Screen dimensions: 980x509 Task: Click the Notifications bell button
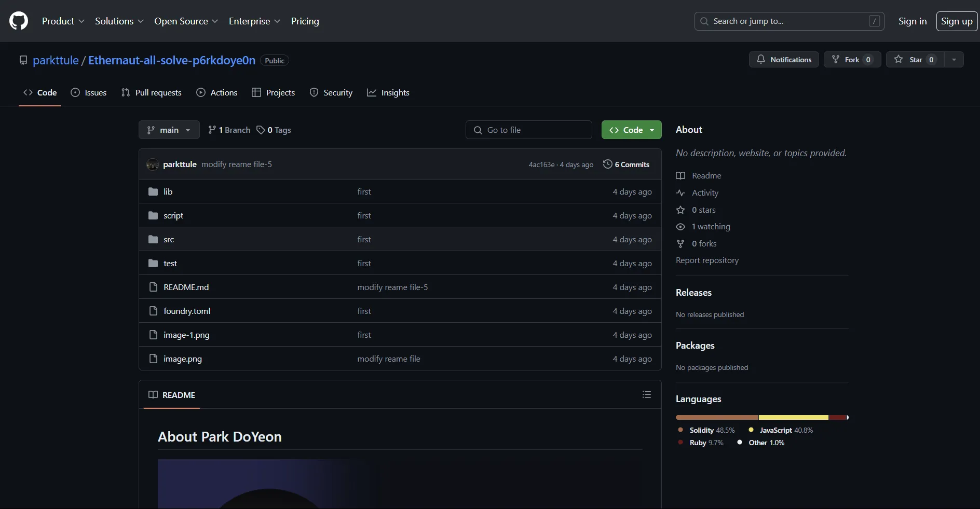(783, 60)
